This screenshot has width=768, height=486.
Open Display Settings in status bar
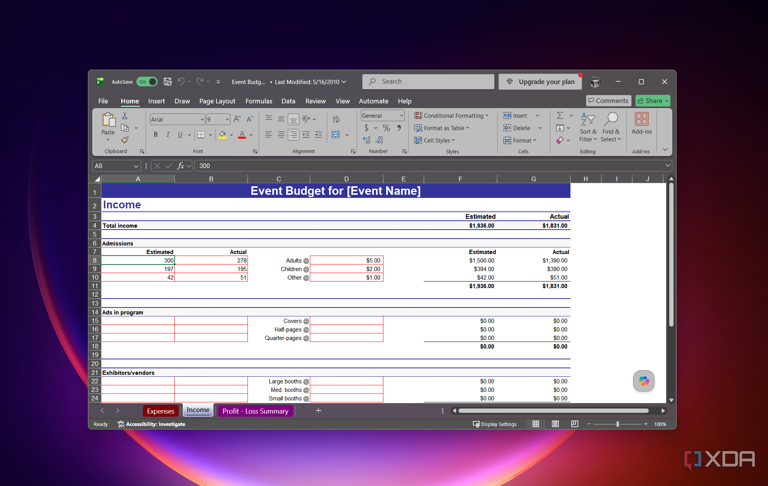pyautogui.click(x=495, y=424)
